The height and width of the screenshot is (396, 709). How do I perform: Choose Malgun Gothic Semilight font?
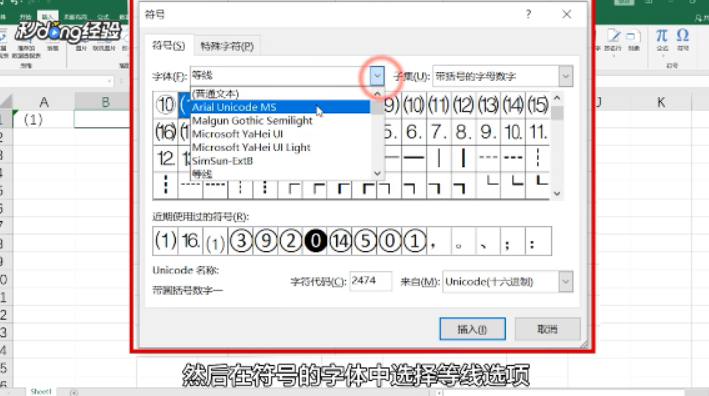coord(280,121)
